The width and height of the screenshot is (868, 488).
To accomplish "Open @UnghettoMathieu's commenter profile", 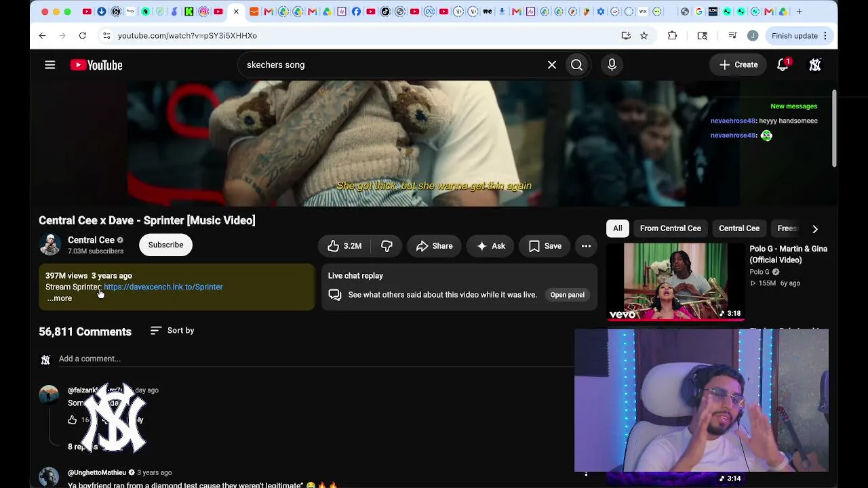I will click(97, 472).
